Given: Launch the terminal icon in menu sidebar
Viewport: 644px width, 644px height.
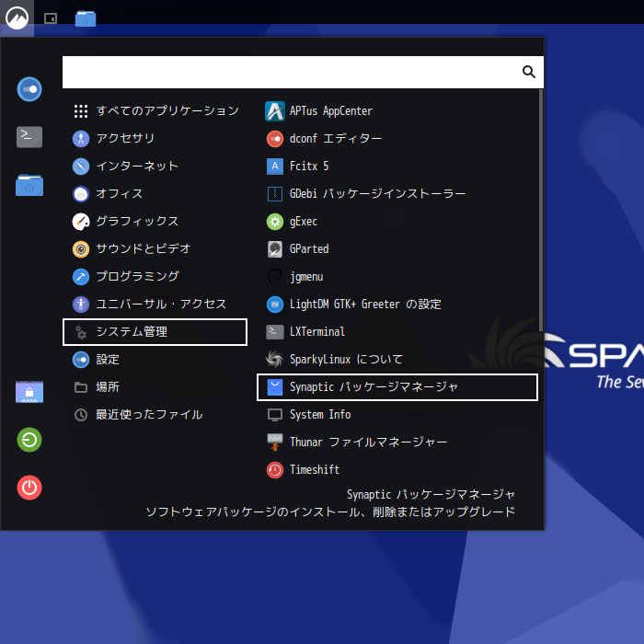Looking at the screenshot, I should pos(29,137).
